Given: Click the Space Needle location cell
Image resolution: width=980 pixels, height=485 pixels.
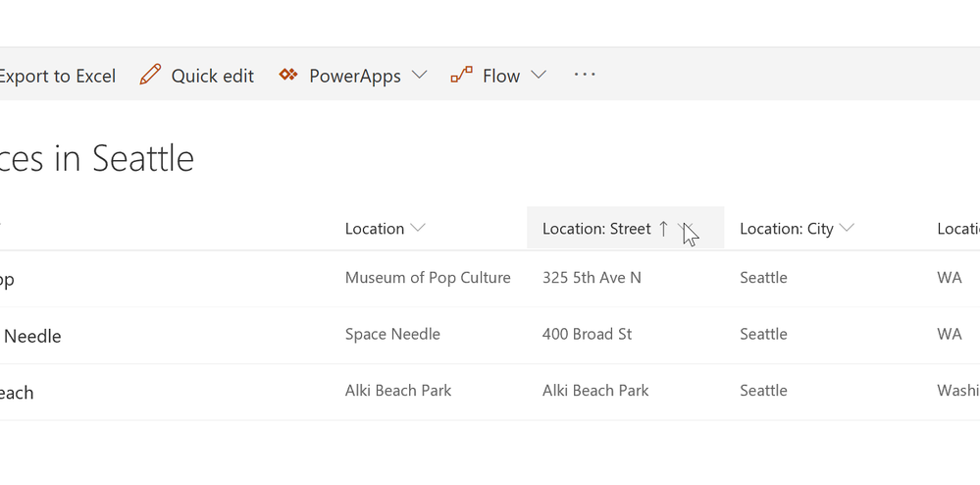Looking at the screenshot, I should 392,334.
